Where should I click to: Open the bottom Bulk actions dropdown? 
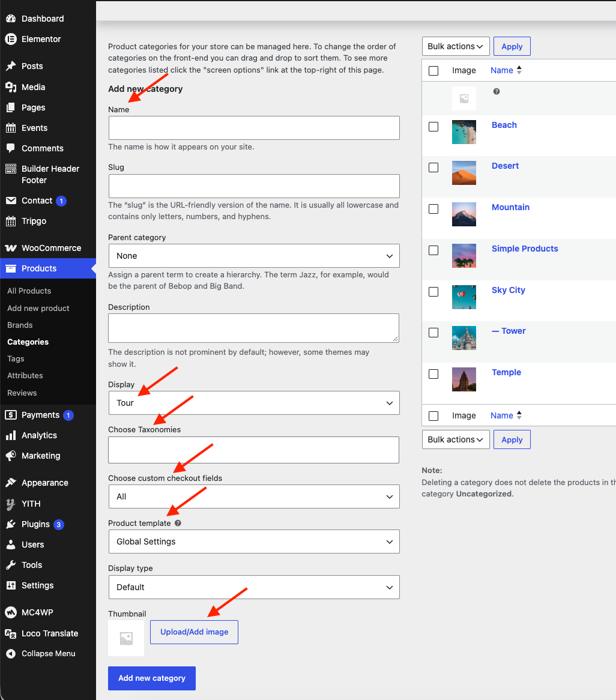pos(456,439)
